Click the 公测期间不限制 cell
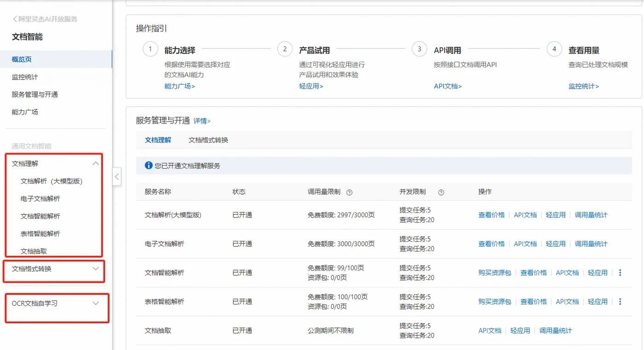This screenshot has height=350, width=644. [x=331, y=331]
